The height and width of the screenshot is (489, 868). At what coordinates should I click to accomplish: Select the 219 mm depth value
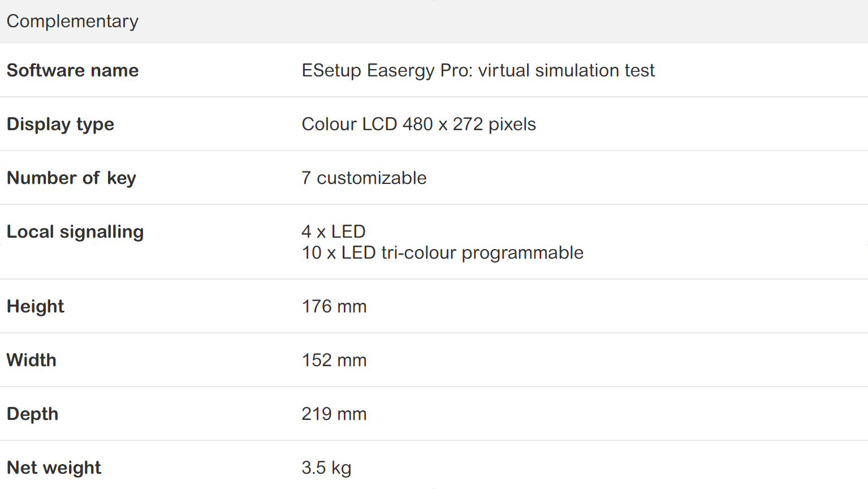pyautogui.click(x=334, y=414)
